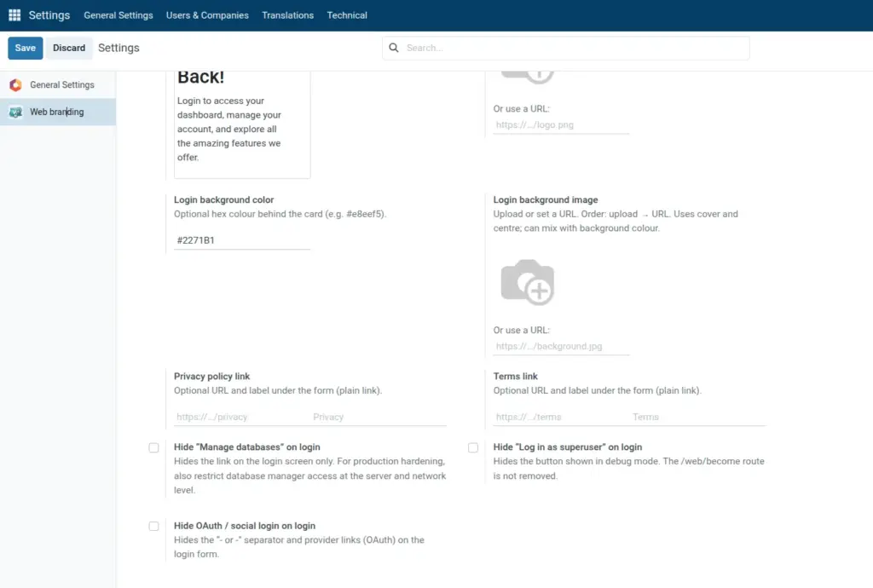Viewport: 873px width, 588px height.
Task: Click the "Terms link" heading
Action: point(516,376)
